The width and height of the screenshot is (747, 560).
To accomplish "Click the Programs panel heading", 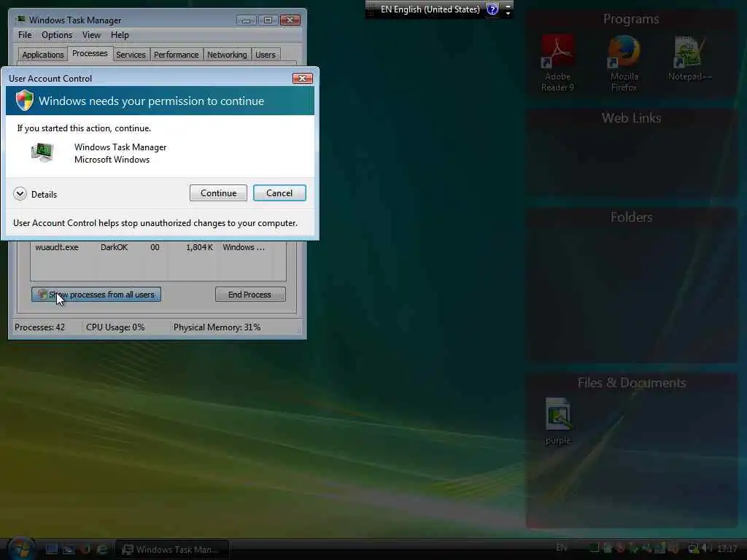I will pos(631,19).
